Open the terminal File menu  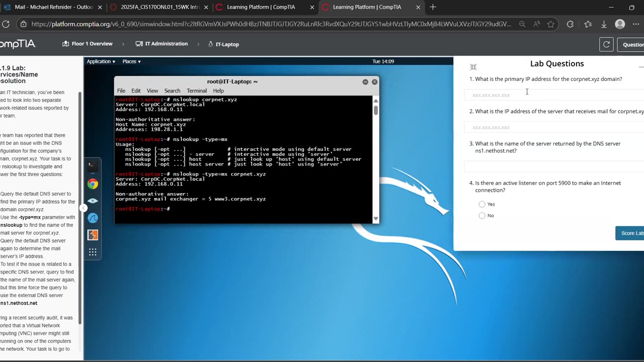click(121, 91)
